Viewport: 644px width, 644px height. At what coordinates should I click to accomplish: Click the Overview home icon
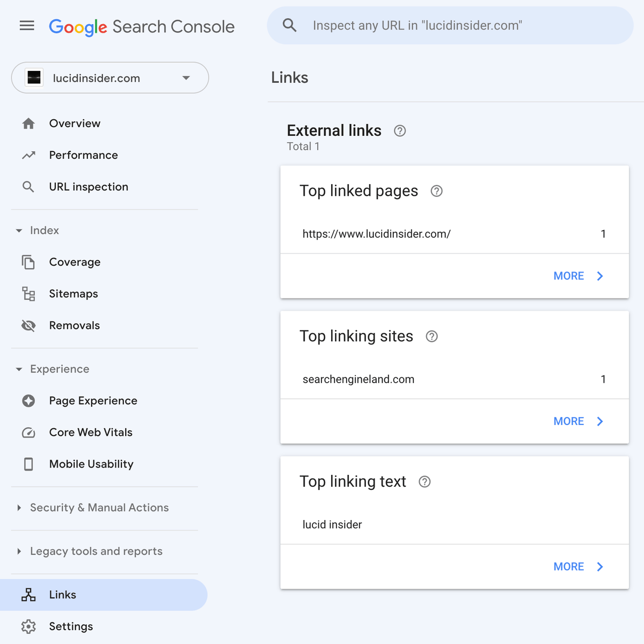pyautogui.click(x=28, y=123)
